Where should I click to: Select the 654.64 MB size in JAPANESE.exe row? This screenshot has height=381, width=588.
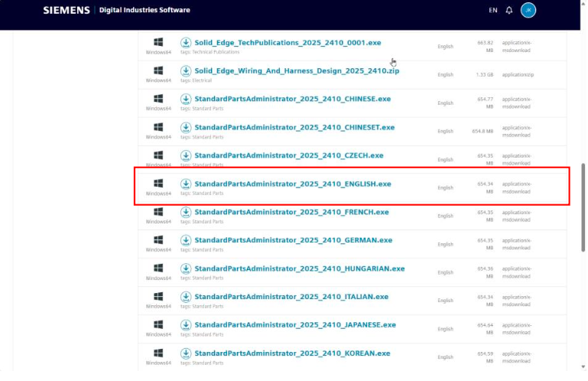pos(486,329)
